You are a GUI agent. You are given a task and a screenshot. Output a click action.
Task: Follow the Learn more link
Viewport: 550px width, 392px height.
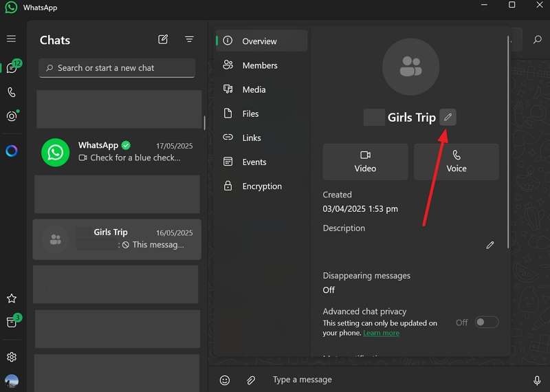381,333
